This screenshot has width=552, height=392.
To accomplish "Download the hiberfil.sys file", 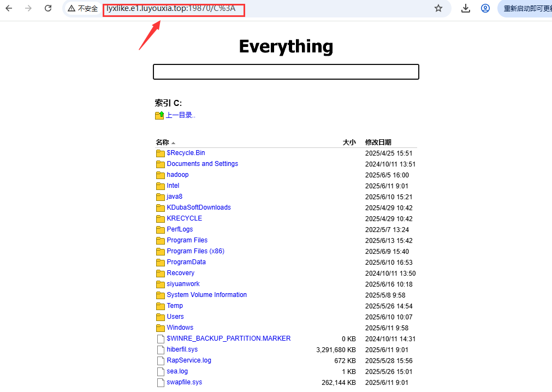I will tap(182, 349).
